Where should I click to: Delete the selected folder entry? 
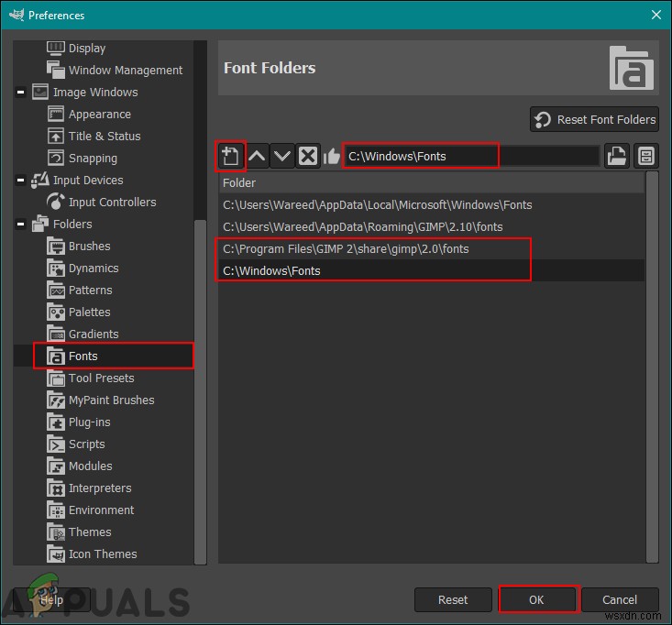[308, 156]
